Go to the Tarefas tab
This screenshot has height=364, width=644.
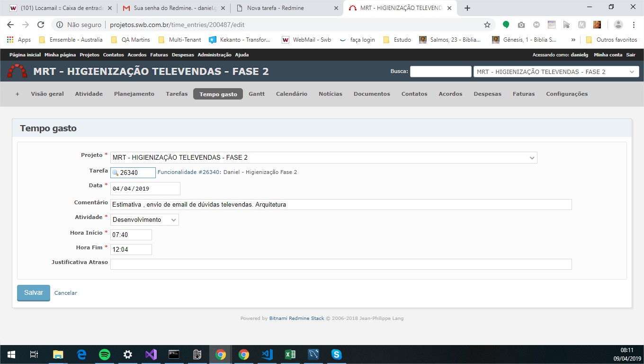pyautogui.click(x=177, y=94)
